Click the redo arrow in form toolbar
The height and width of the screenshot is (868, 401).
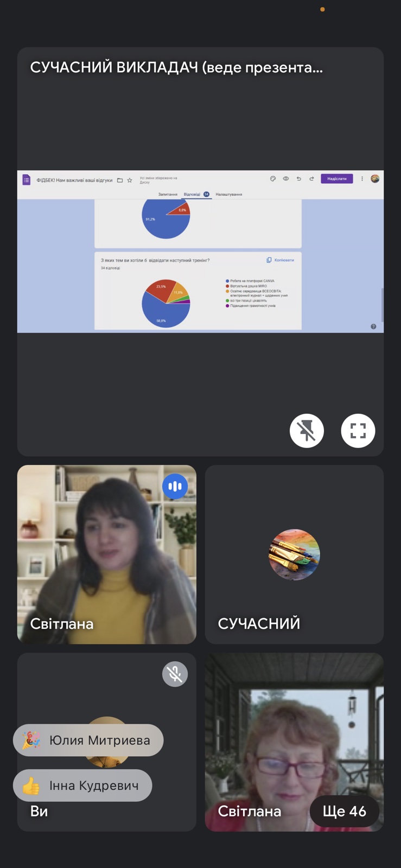311,178
